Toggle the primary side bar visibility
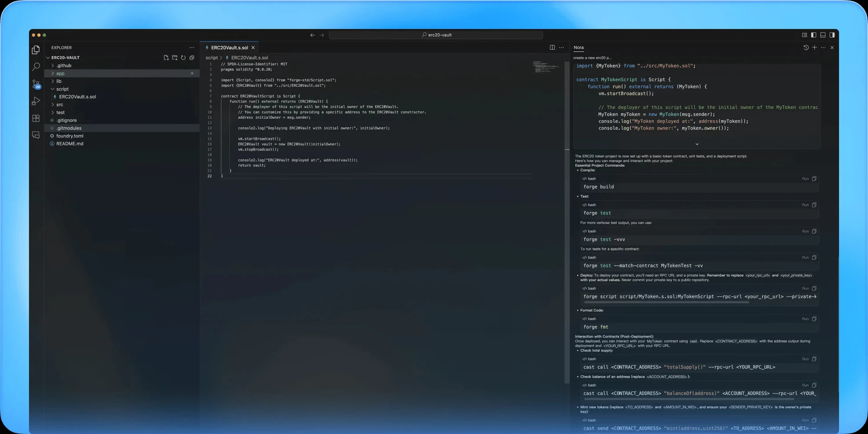868x434 pixels. 814,35
